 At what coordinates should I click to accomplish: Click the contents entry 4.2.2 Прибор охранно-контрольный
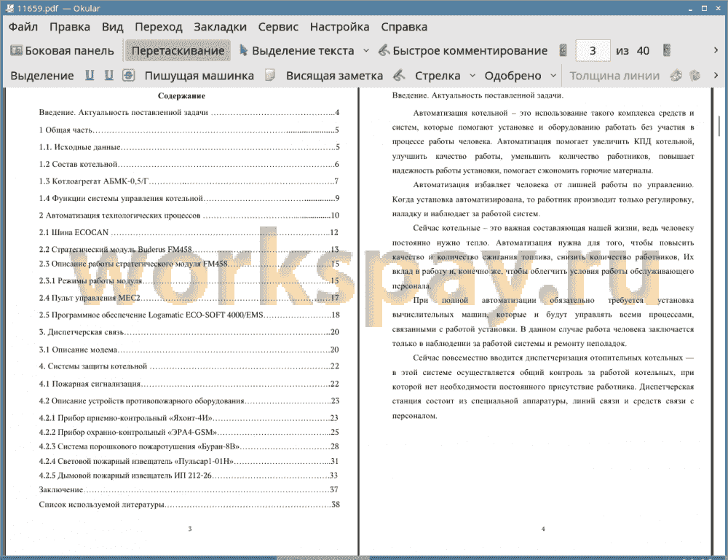click(x=189, y=432)
